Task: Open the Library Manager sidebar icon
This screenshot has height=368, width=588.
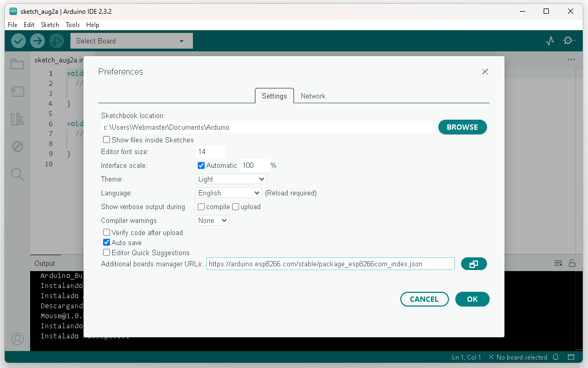Action: [x=17, y=119]
